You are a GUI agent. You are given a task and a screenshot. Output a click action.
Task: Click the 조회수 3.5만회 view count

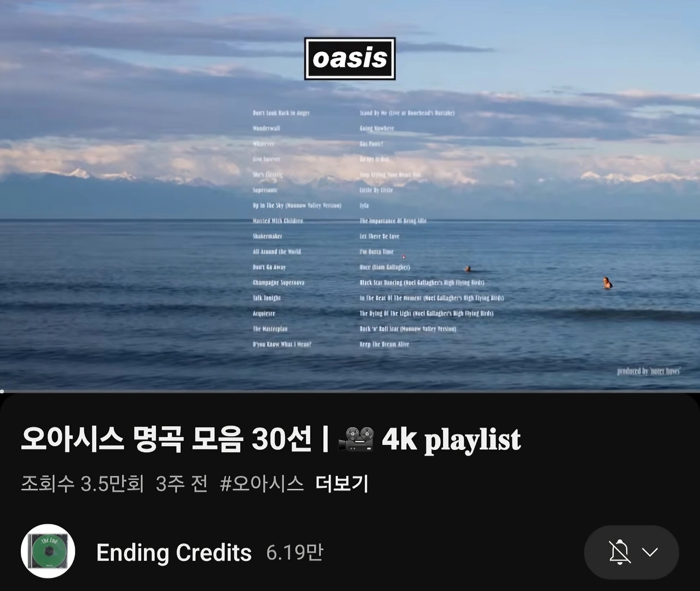pyautogui.click(x=83, y=483)
